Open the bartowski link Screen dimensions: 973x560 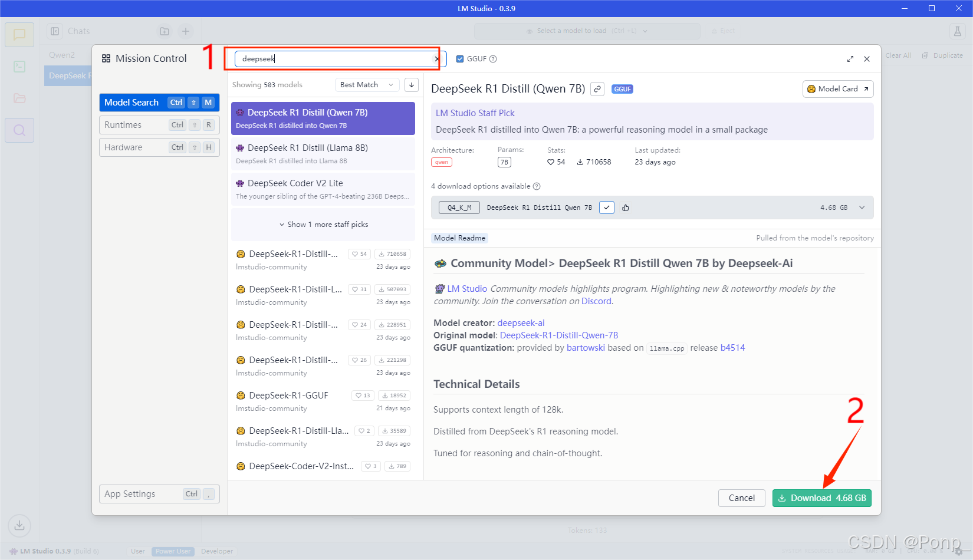586,348
